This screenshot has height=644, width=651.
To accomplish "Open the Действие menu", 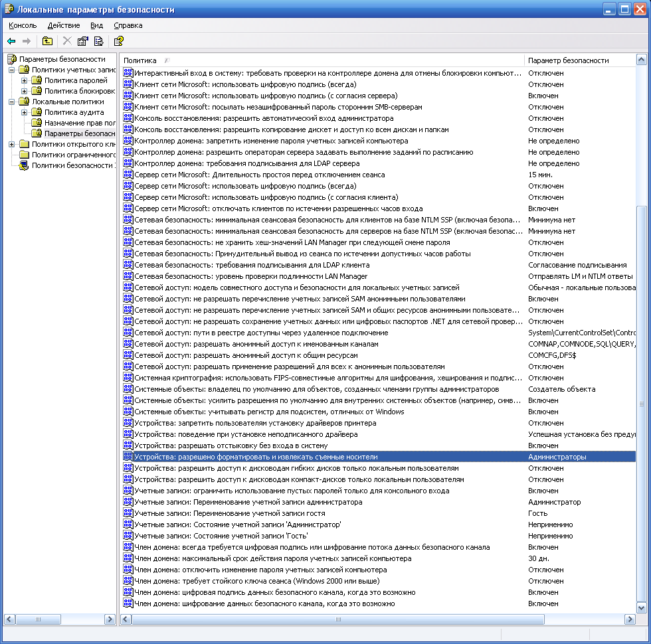I will (64, 25).
